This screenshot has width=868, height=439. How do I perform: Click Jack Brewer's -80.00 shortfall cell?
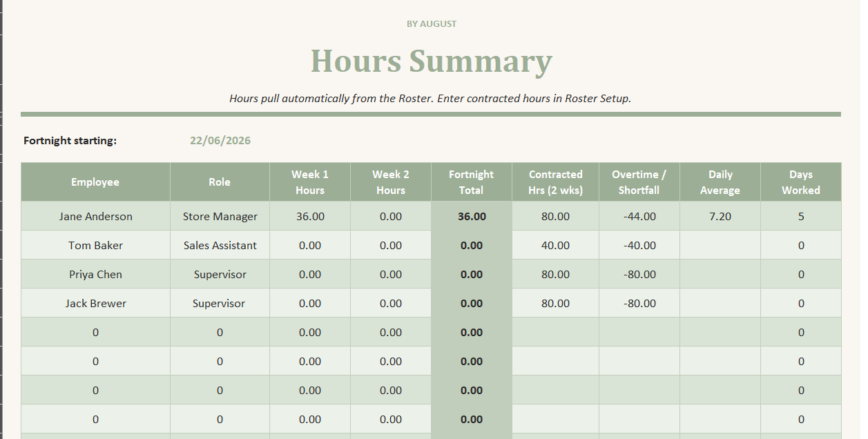(x=639, y=303)
